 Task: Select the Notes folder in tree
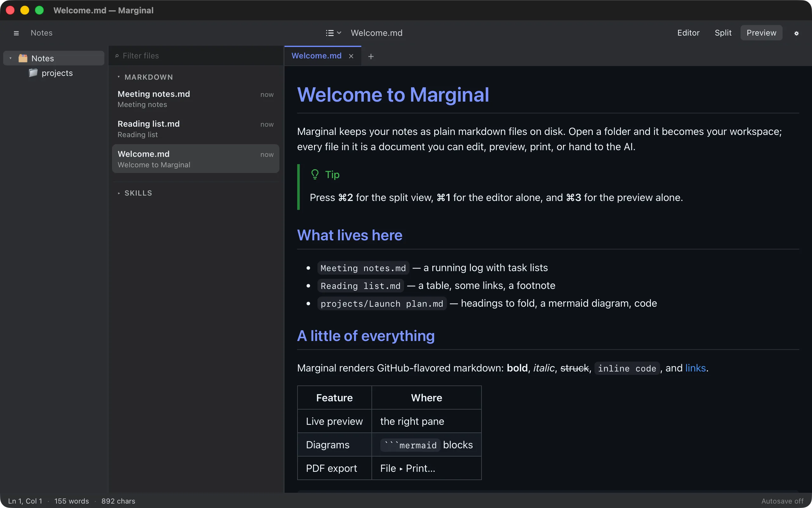[54, 58]
